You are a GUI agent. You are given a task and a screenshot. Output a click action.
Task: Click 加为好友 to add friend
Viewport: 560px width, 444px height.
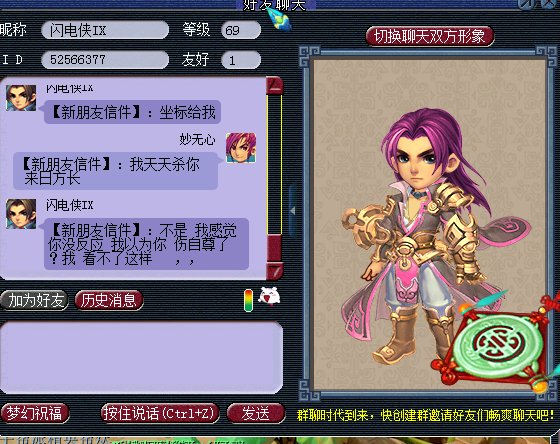point(34,300)
